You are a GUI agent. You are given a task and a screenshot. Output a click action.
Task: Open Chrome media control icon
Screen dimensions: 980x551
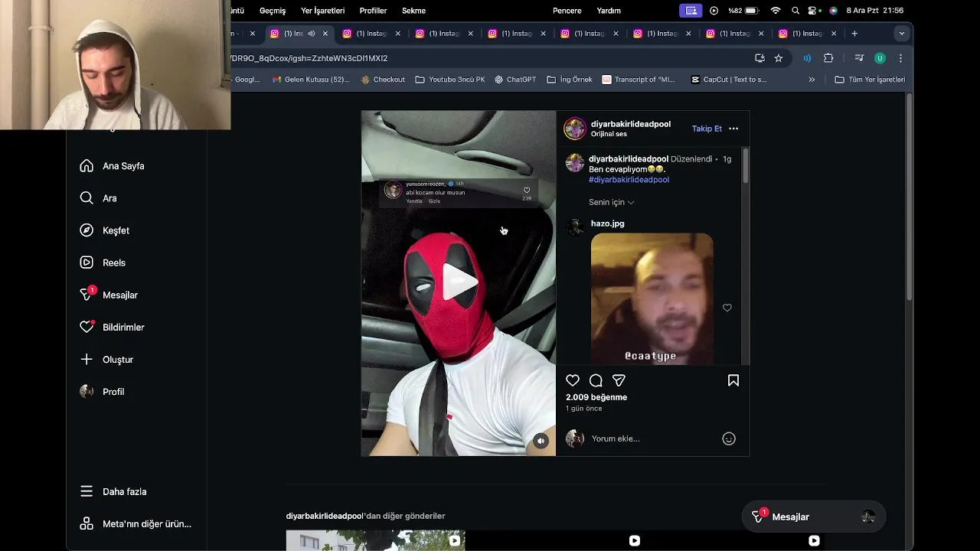tap(859, 58)
